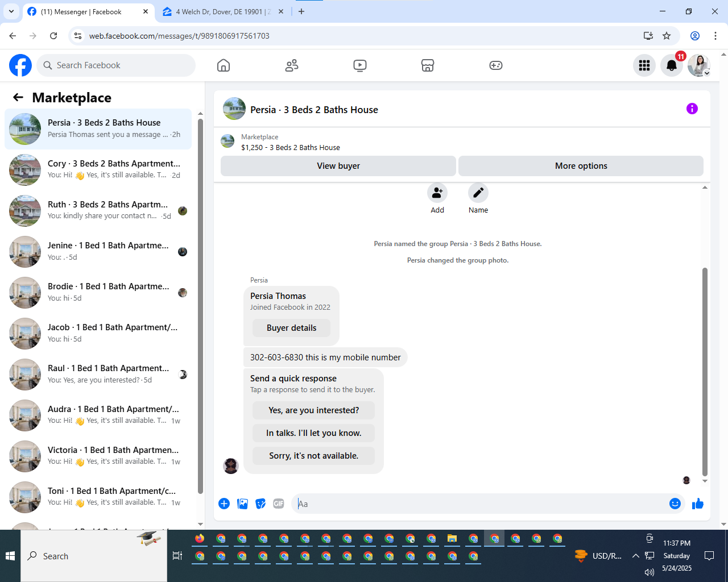The image size is (728, 582).
Task: Attach a photo using image icon
Action: click(242, 504)
